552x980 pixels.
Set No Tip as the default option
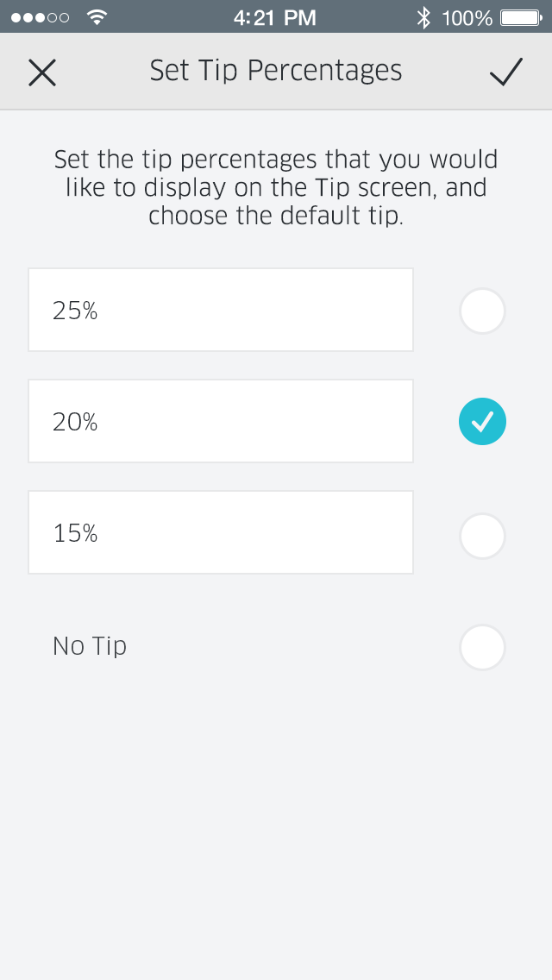tap(482, 647)
